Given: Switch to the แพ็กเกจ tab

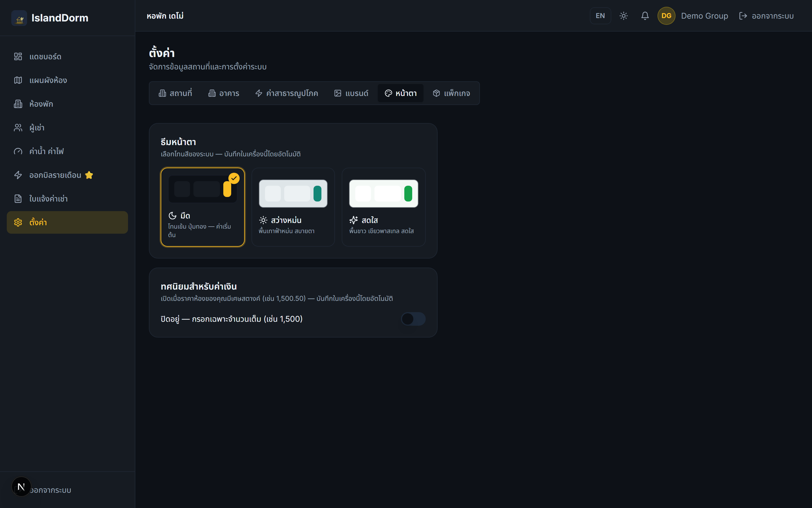Looking at the screenshot, I should 451,93.
